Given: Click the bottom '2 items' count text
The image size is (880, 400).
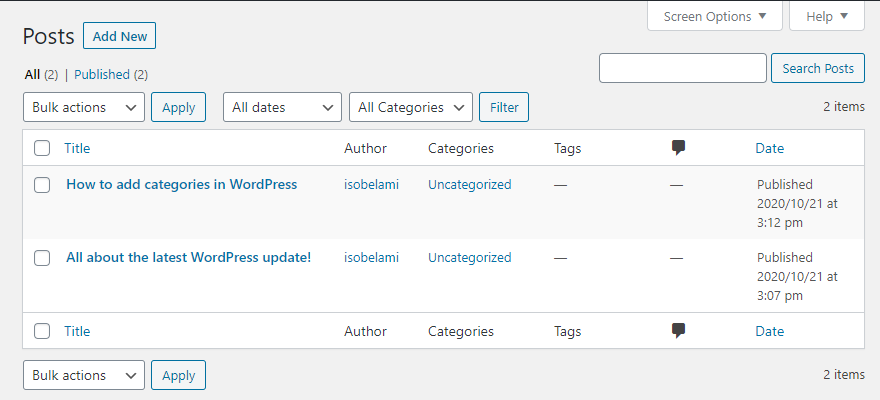Looking at the screenshot, I should (x=844, y=374).
